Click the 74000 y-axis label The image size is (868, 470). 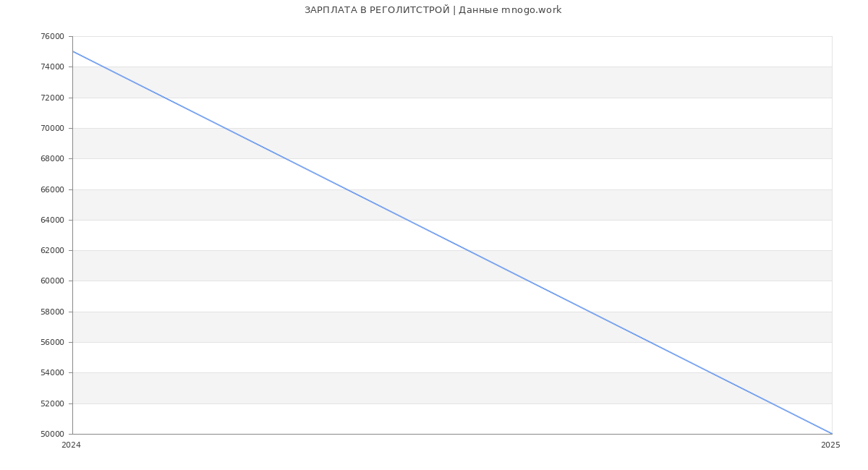[54, 67]
